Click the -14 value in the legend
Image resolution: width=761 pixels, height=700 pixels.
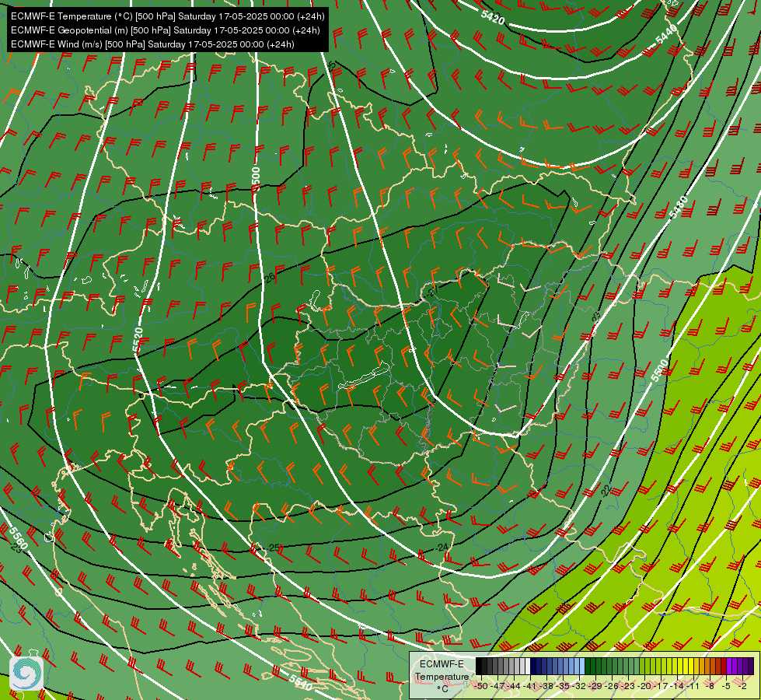[x=678, y=686]
